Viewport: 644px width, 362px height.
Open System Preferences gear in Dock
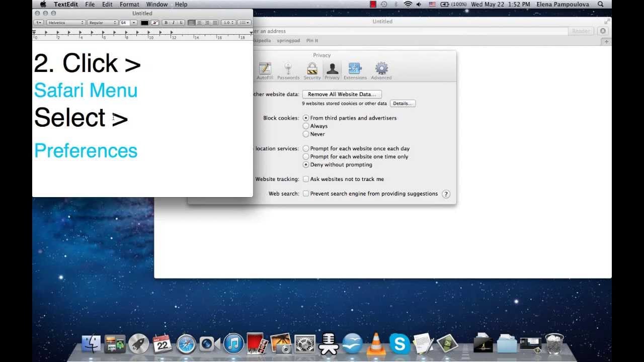tap(304, 344)
